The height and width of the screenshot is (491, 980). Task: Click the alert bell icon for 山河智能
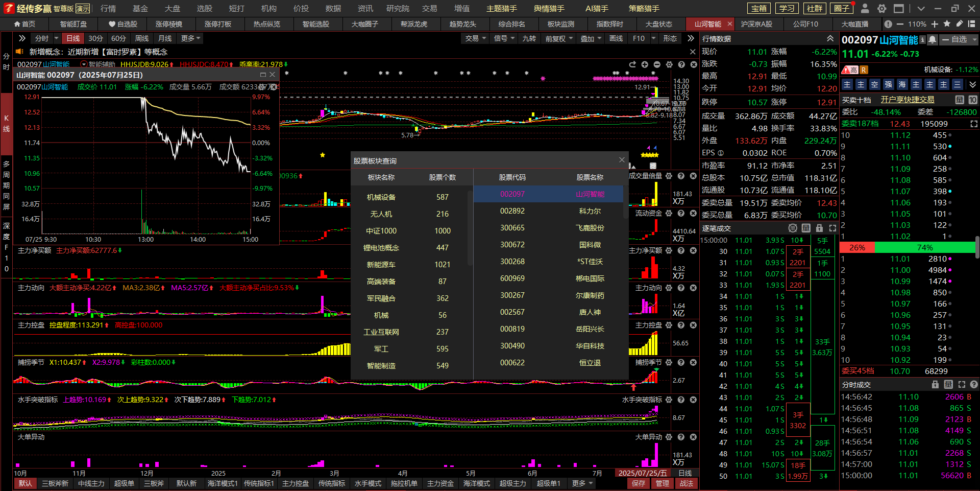click(x=933, y=39)
